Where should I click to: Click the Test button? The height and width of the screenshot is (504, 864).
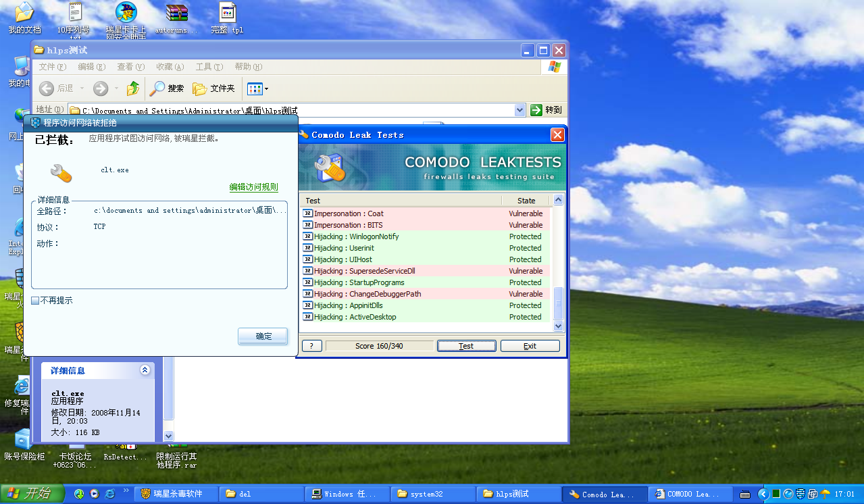(x=466, y=346)
